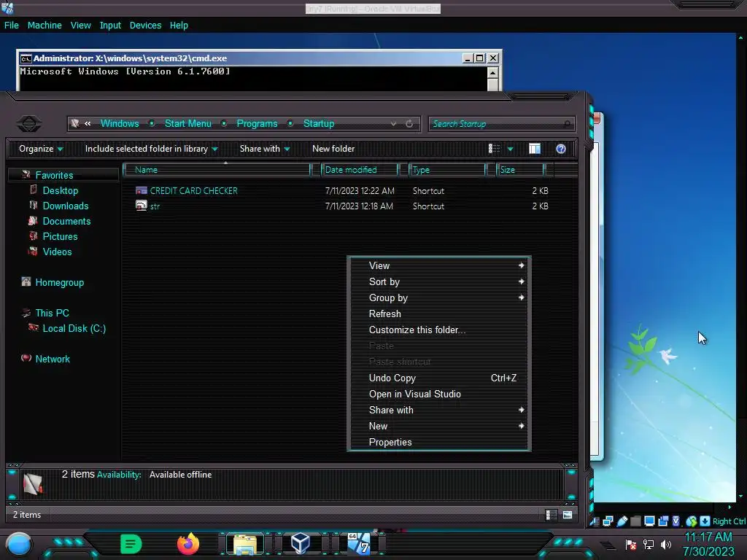
Task: Navigate to Windows in the breadcrumb
Action: point(120,124)
